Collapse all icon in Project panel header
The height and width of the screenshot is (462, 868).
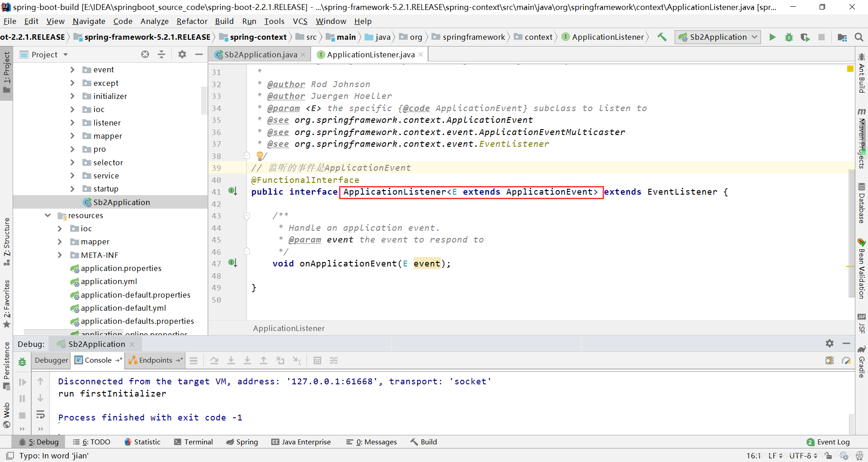coord(161,54)
